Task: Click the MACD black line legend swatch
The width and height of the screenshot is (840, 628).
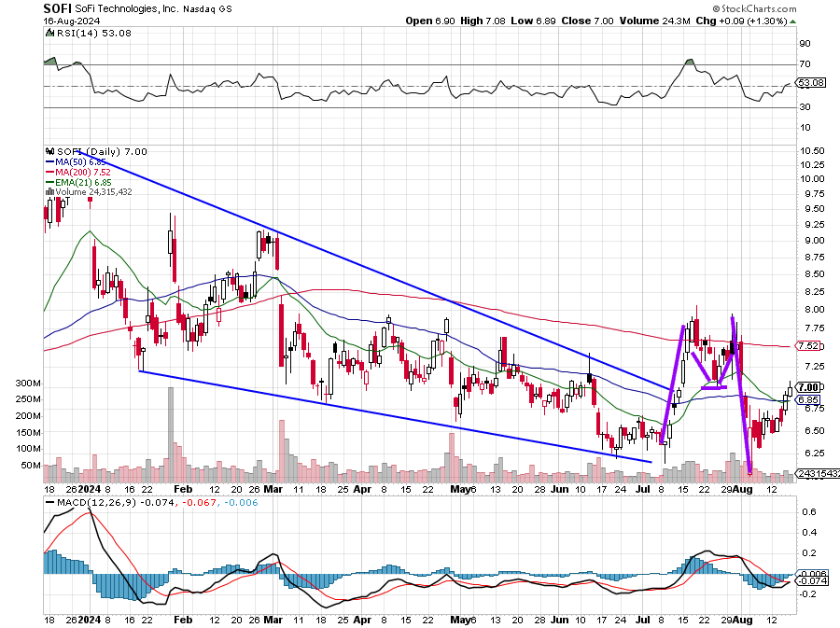Action: click(50, 503)
